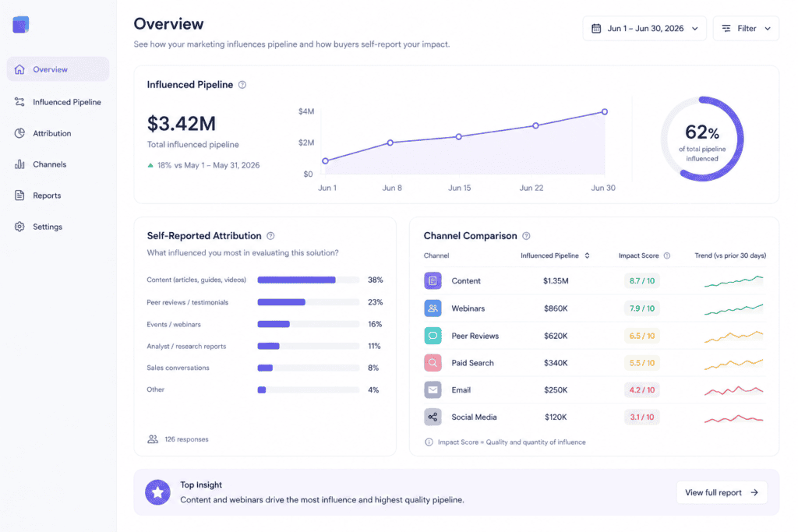Click the Jun 1 chart data point
Viewport: 798px width, 532px height.
[x=325, y=160]
